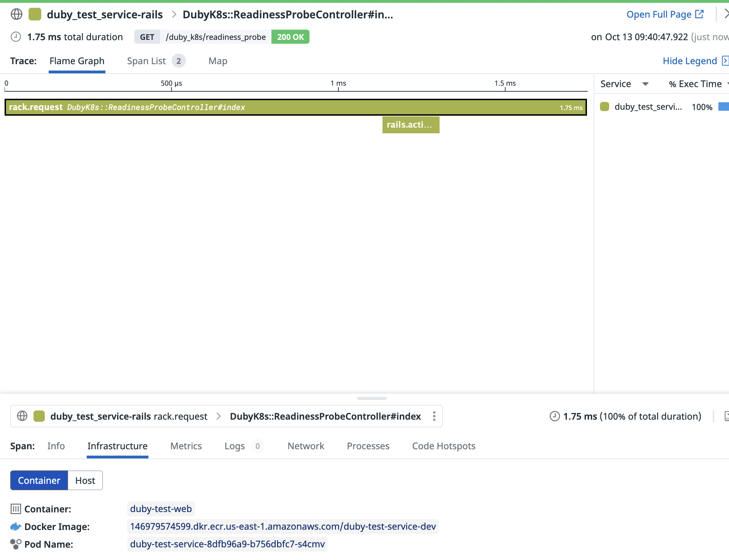Open duby_test_service-rails service in header
729x560 pixels.
click(105, 14)
